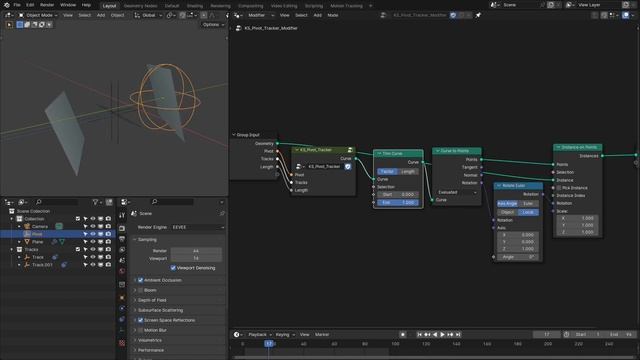Viewport: 640px width, 360px height.
Task: Adjust the Trim Curve Start slider
Action: click(x=398, y=195)
